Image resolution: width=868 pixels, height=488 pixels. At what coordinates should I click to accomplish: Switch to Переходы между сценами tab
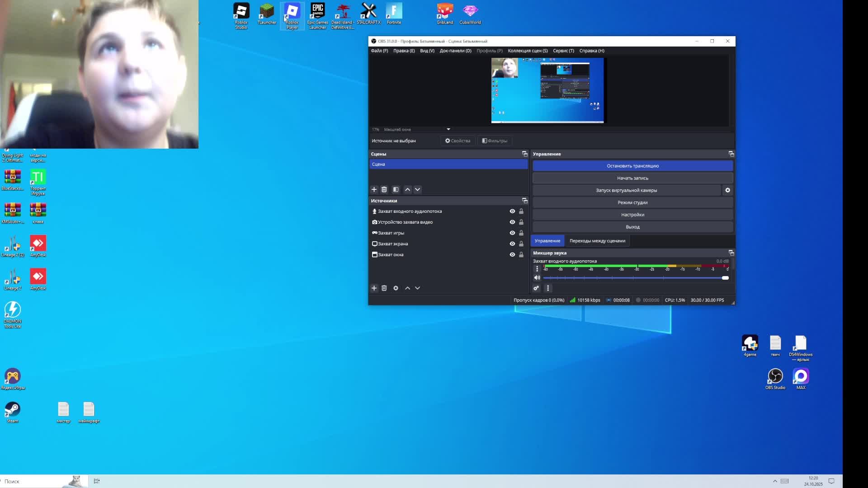click(x=597, y=241)
